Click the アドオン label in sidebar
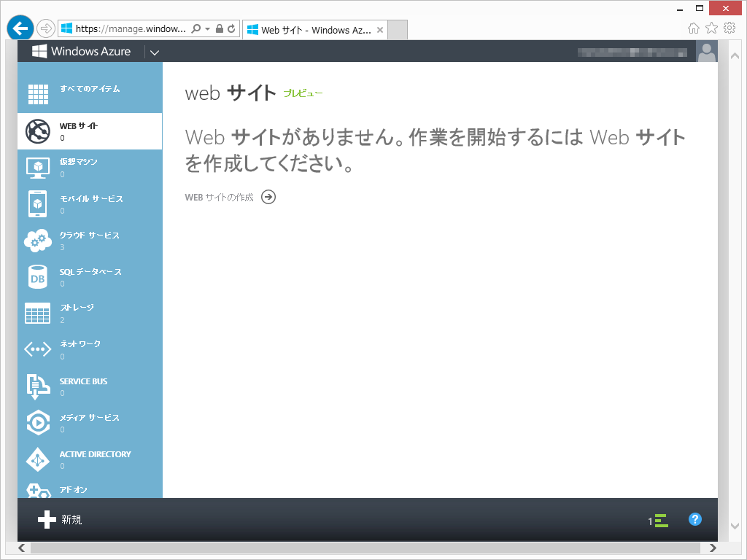This screenshot has height=560, width=747. click(74, 489)
